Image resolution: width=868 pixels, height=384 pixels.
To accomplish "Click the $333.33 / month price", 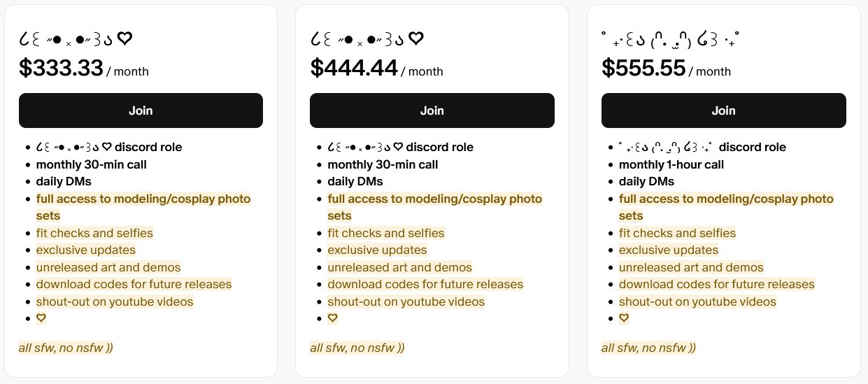I will tap(84, 69).
